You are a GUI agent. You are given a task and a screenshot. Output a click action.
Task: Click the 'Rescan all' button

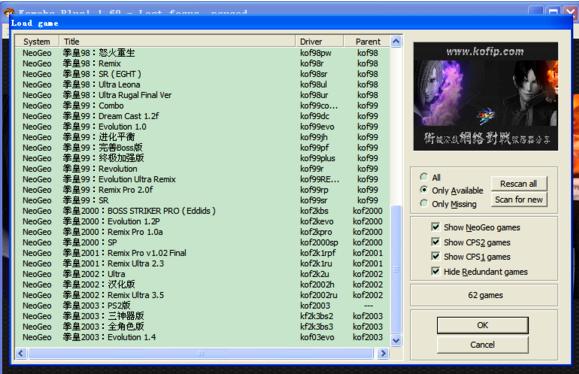click(x=518, y=183)
